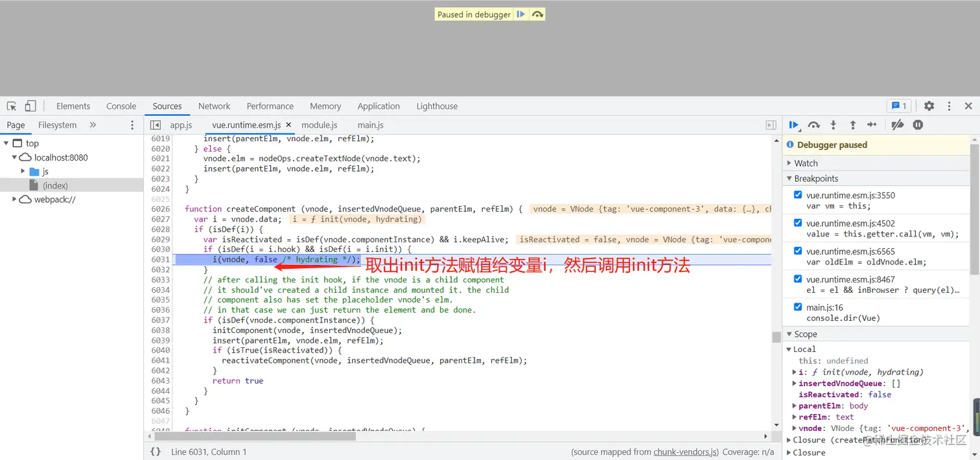Image resolution: width=980 pixels, height=460 pixels.
Task: Resume script execution in debugger toolbar
Action: [x=794, y=125]
